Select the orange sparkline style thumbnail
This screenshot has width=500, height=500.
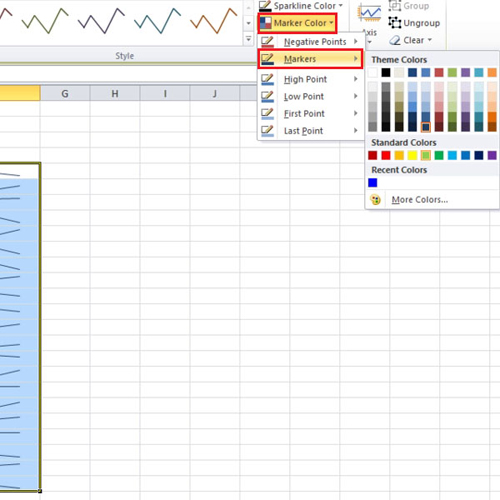tap(214, 21)
